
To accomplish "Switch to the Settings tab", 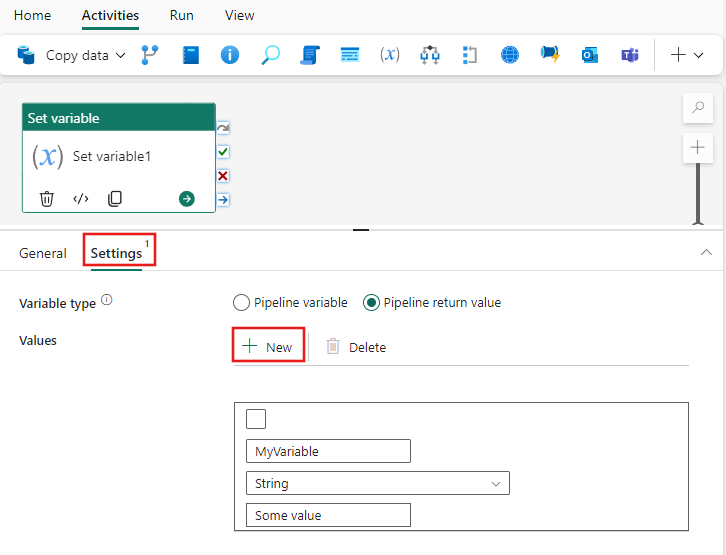I will click(116, 253).
